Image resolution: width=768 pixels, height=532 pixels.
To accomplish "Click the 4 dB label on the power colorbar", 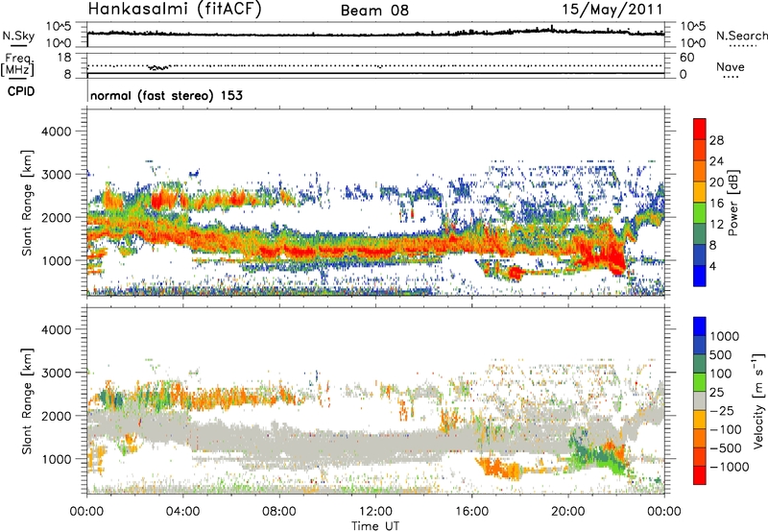I will pos(712,267).
